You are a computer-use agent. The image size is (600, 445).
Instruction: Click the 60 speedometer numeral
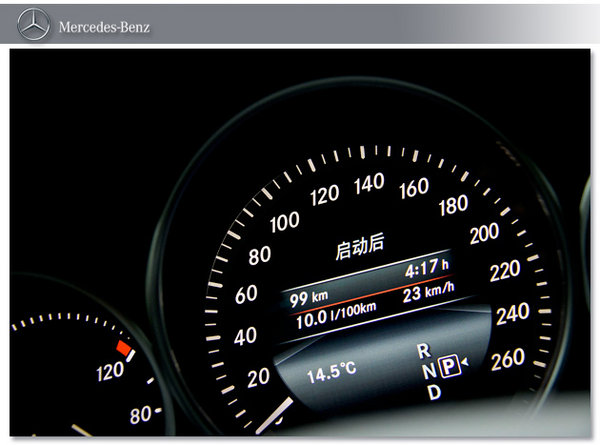pos(246,294)
